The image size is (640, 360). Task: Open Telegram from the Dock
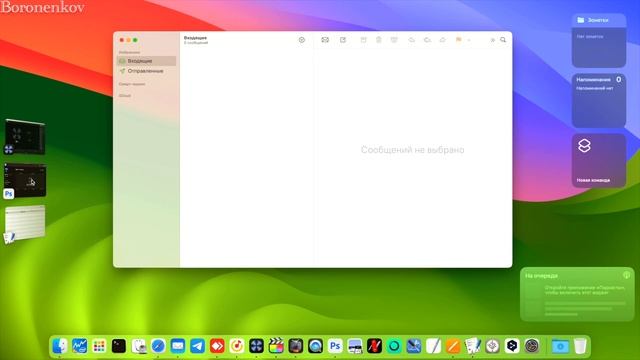pos(197,346)
